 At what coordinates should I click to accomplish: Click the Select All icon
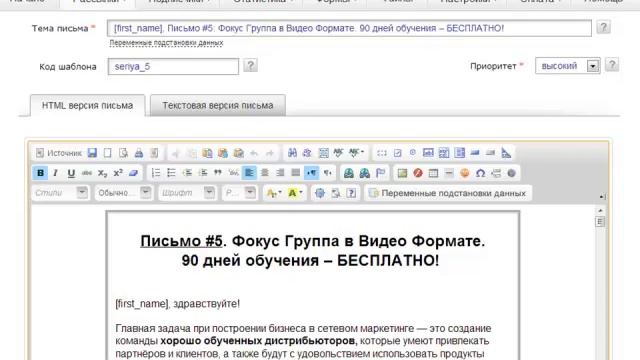coord(323,153)
